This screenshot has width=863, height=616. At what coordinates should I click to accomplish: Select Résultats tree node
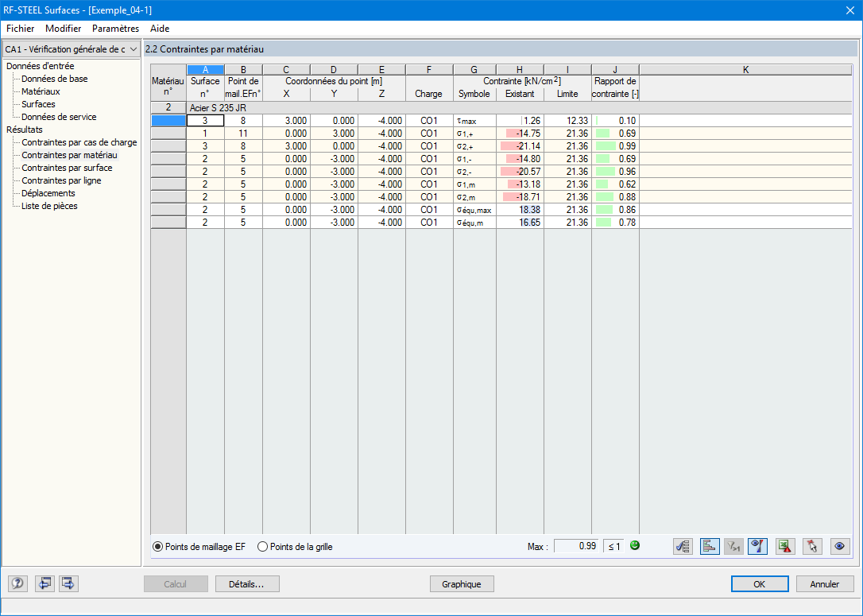click(x=24, y=130)
